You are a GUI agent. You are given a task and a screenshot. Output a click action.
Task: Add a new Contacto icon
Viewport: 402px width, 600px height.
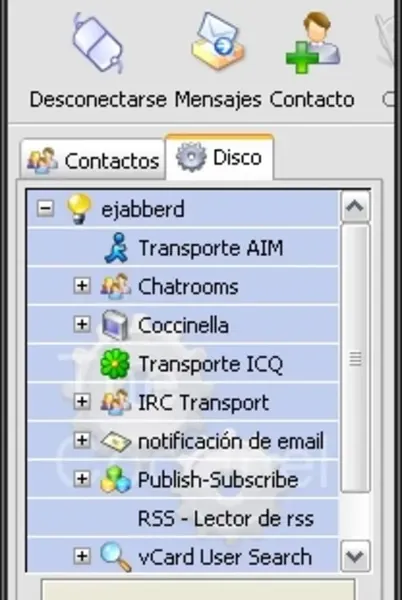(x=312, y=42)
